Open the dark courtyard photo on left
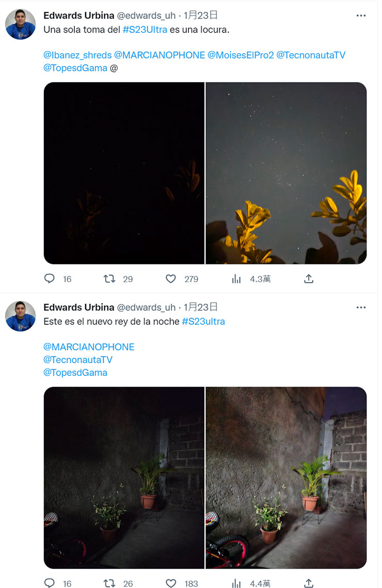 pos(124,478)
